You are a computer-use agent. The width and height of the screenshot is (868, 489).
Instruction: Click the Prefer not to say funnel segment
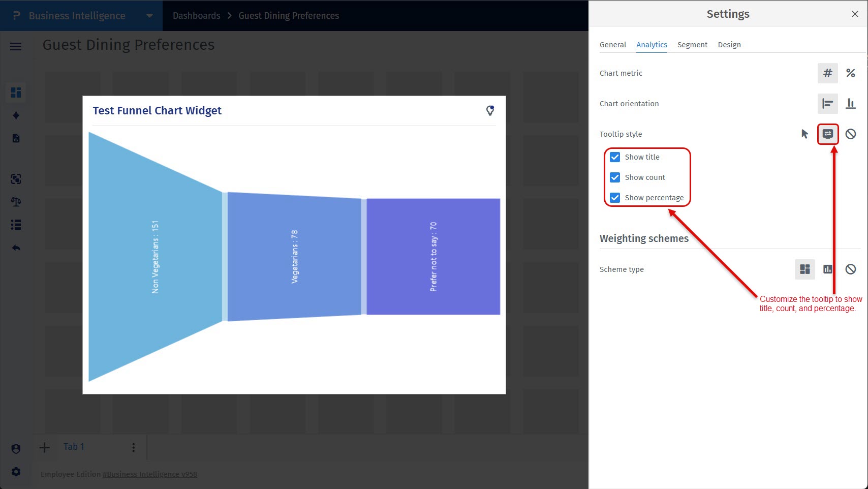coord(433,257)
